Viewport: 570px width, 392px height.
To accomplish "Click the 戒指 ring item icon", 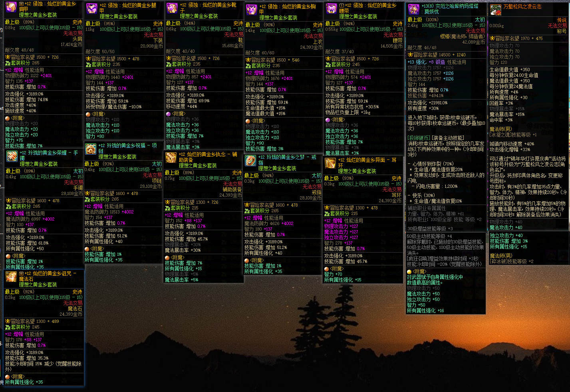I will 250,161.
